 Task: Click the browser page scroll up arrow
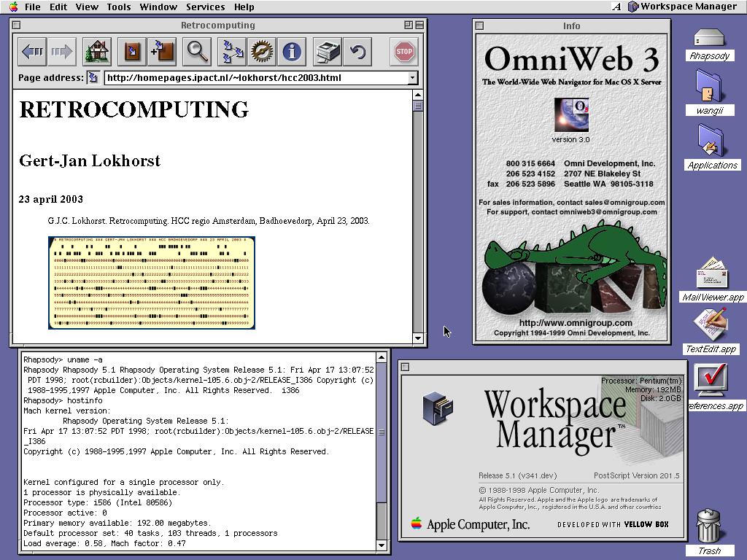417,95
